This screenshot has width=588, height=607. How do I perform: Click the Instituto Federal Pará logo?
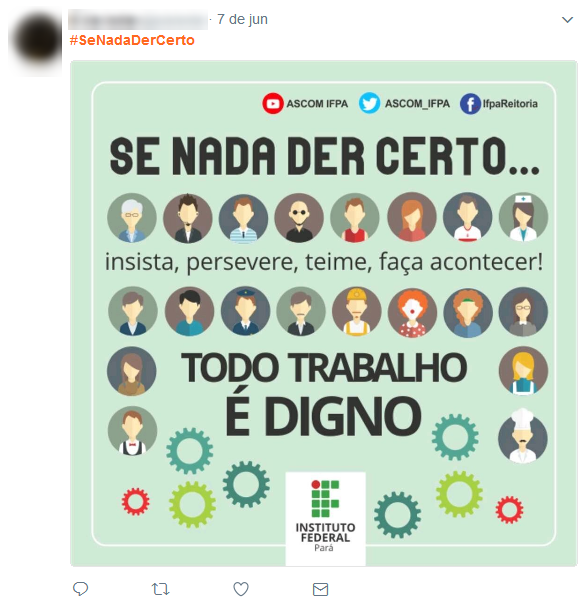tap(325, 518)
